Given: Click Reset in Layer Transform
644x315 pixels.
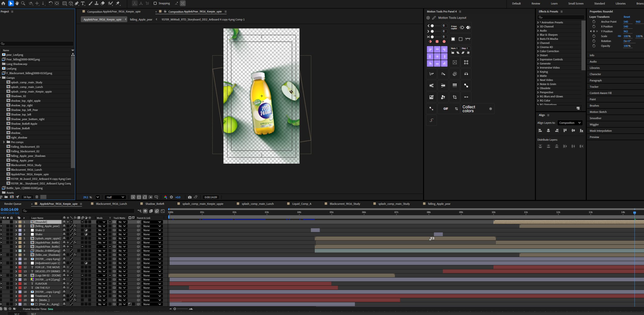Looking at the screenshot, I should coord(626,17).
